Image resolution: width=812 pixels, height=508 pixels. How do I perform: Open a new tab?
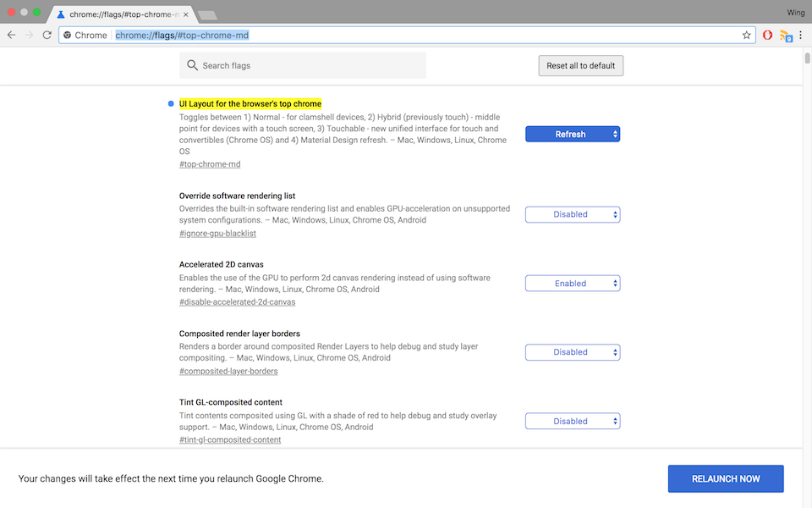[x=207, y=15]
